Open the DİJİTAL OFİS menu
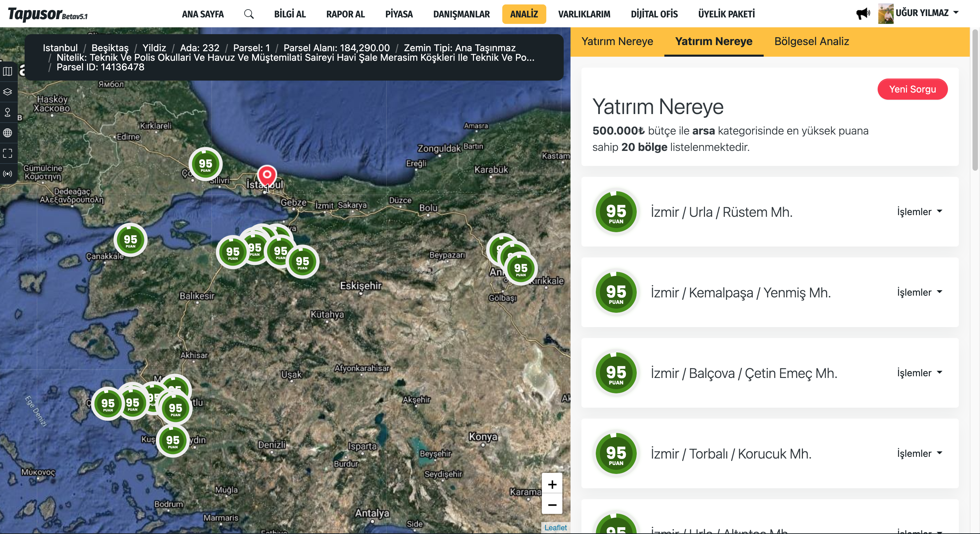The image size is (980, 534). (x=654, y=14)
